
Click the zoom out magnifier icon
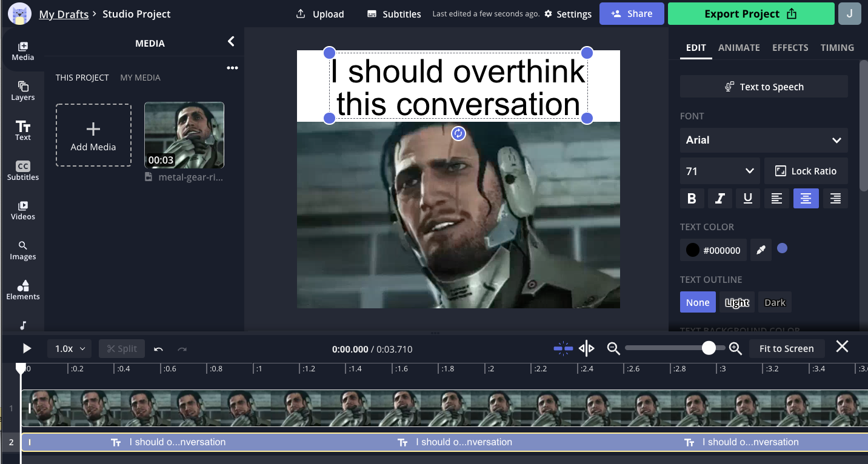point(613,348)
